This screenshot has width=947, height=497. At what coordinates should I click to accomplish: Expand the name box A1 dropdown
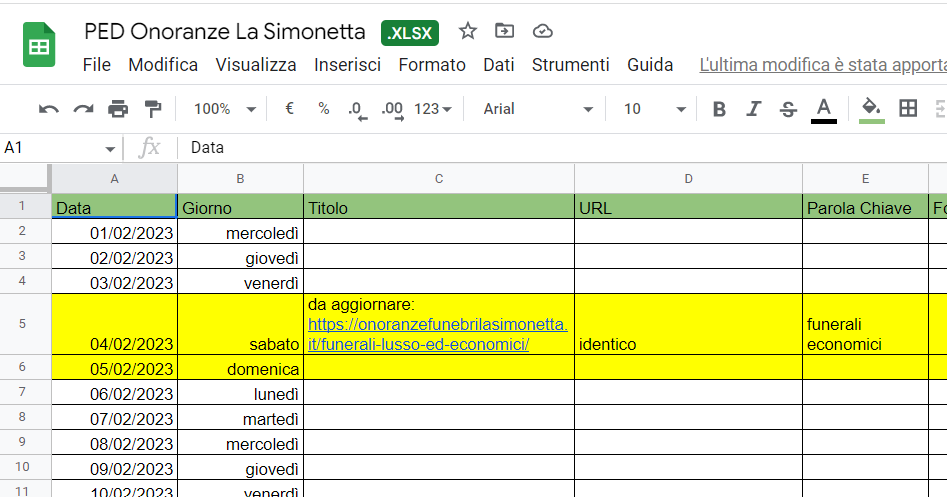click(x=109, y=149)
